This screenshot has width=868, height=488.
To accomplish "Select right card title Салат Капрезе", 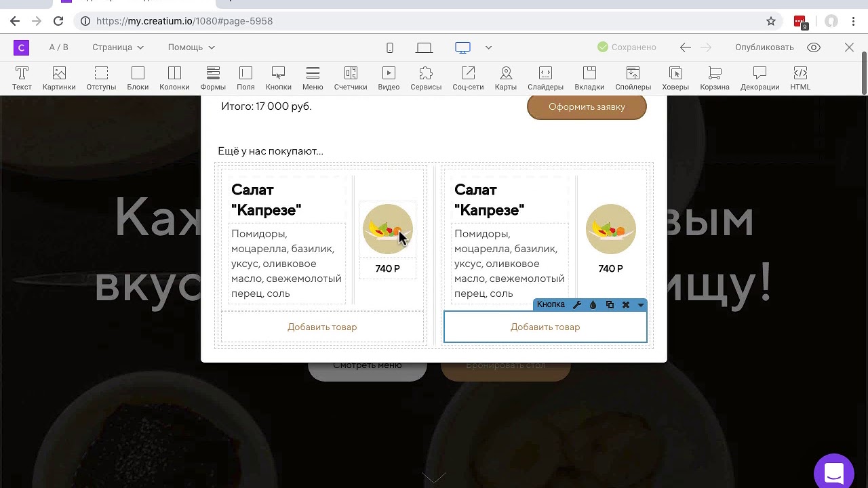I will 490,200.
